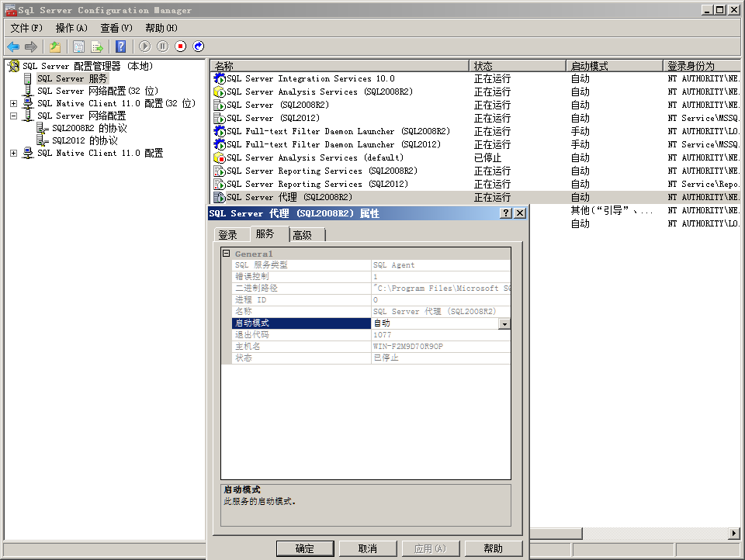Collapse the SQL Server 网络配置 node
The height and width of the screenshot is (560, 745).
(13, 116)
